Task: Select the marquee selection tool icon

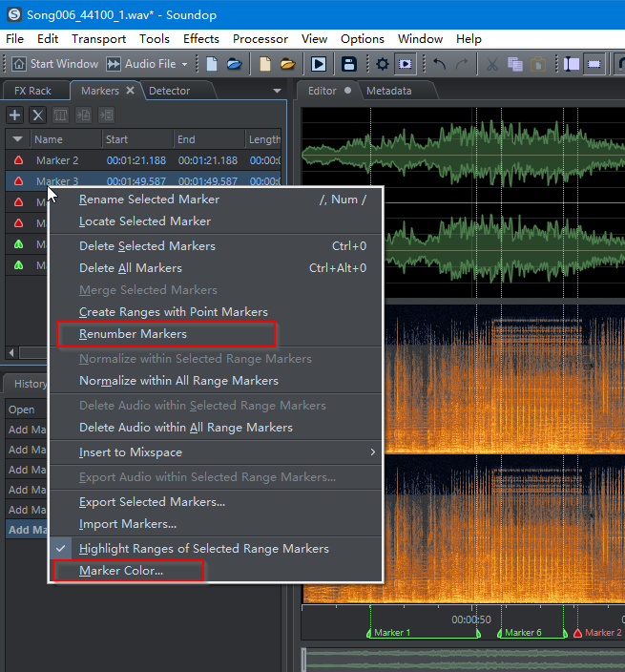Action: [x=594, y=64]
